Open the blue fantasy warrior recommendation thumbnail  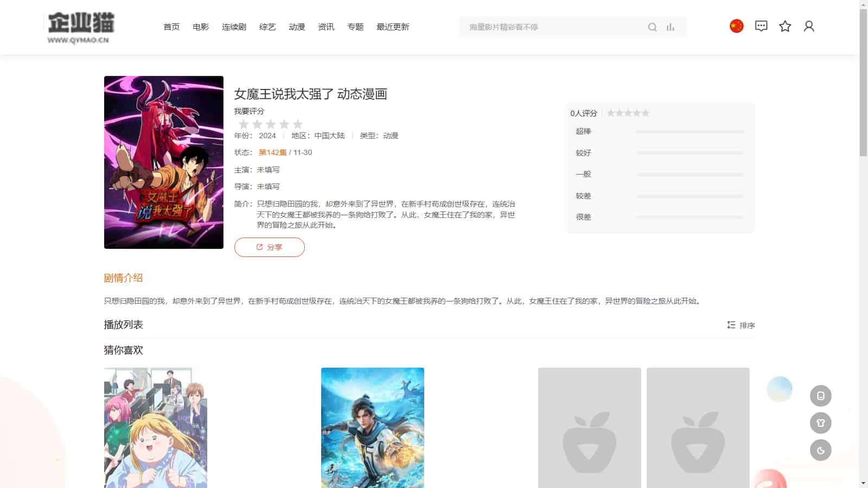[x=373, y=428]
